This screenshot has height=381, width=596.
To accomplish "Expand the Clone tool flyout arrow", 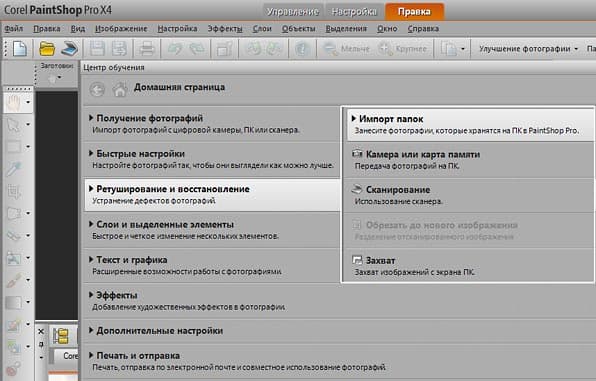I will pos(28,258).
